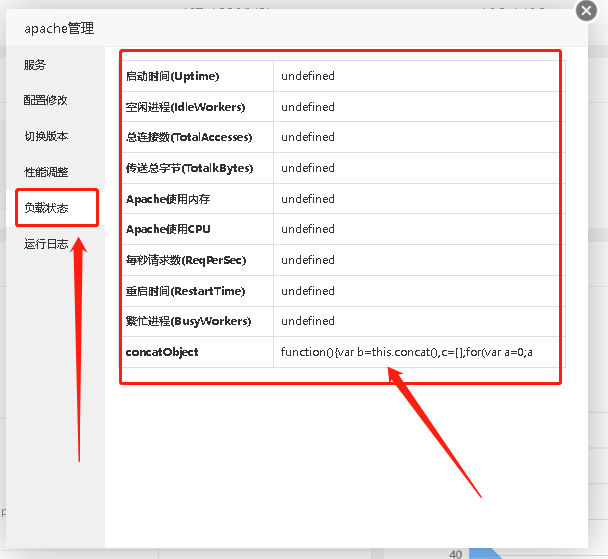The width and height of the screenshot is (608, 559).
Task: Click the undefined value for Apache使用内存
Action: pyautogui.click(x=308, y=199)
